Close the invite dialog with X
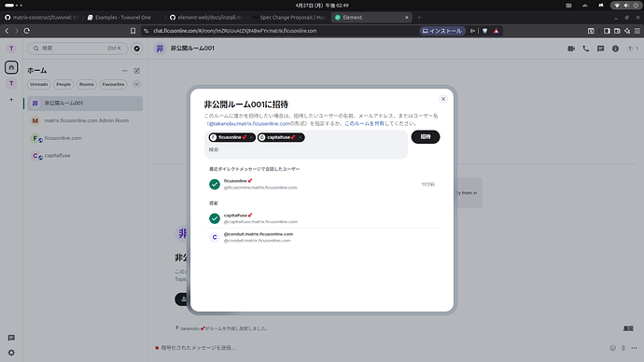644x362 pixels. coord(443,99)
